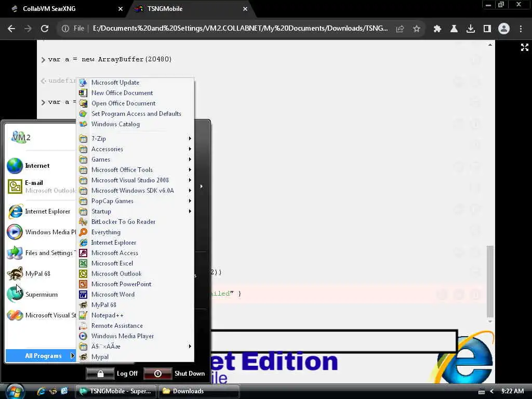Click the share page icon in address bar
The width and height of the screenshot is (532, 399).
[400, 29]
